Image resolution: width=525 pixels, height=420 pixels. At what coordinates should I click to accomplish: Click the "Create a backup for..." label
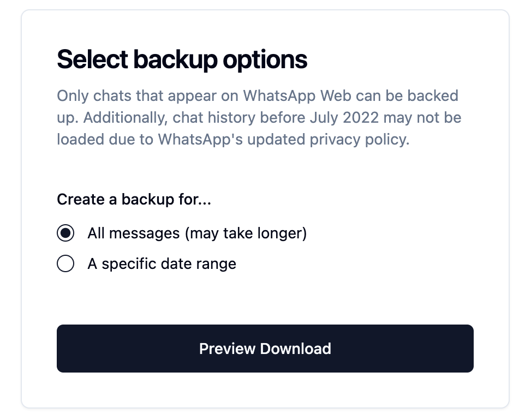134,200
